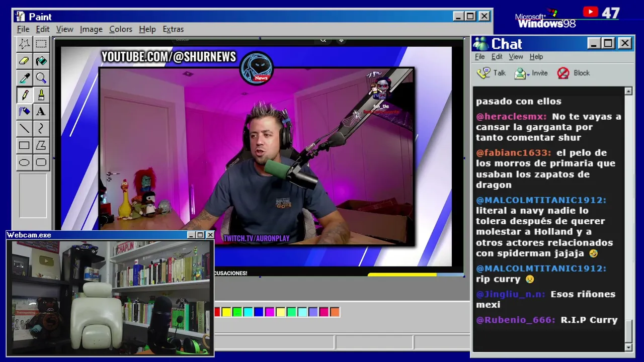The height and width of the screenshot is (362, 644).
Task: Select the Curve tool in Paint
Action: (41, 129)
